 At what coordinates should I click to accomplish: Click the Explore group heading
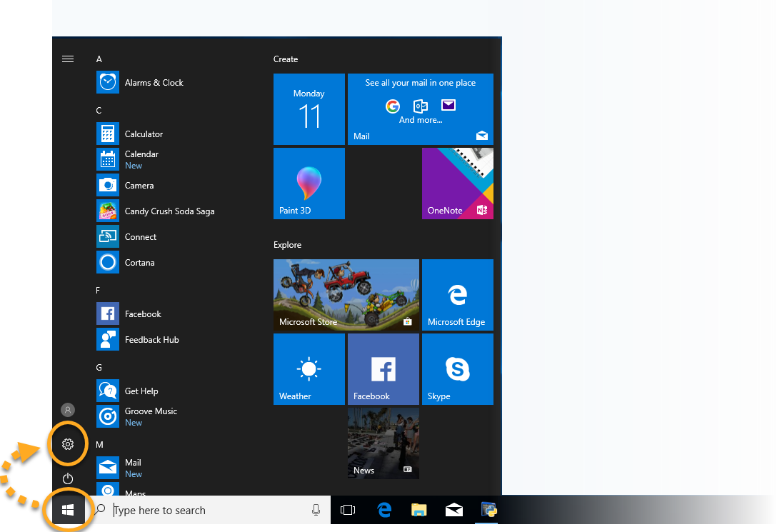click(x=287, y=245)
